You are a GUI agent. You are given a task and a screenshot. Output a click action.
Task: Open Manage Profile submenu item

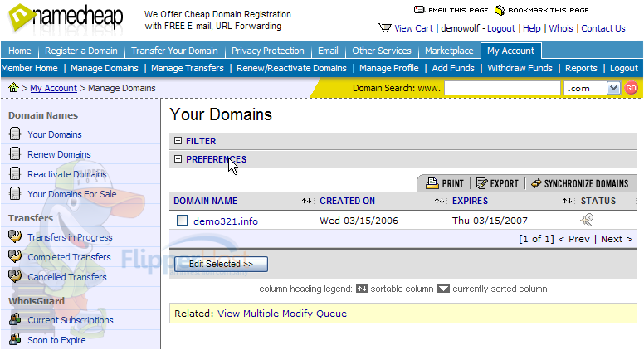click(389, 68)
